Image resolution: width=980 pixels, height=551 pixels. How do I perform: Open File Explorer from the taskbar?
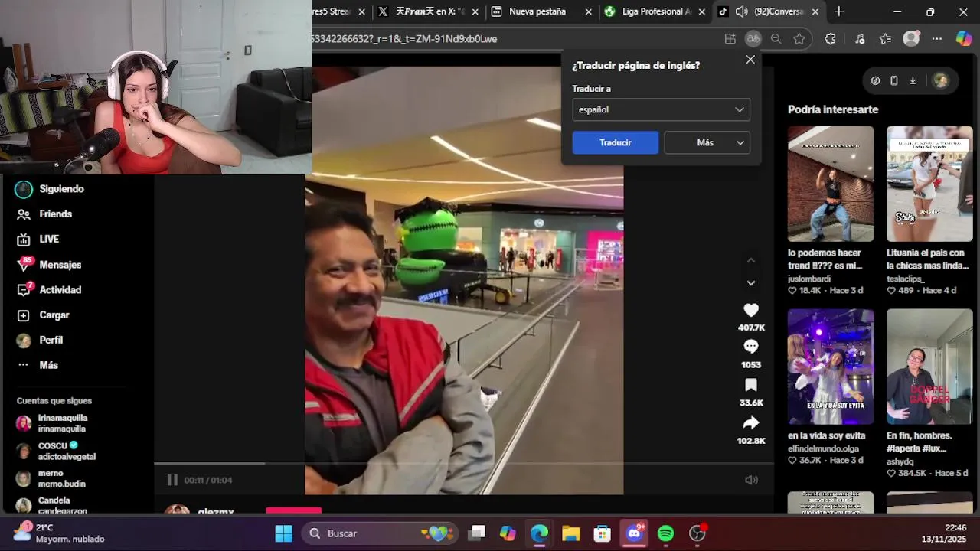[x=570, y=533]
